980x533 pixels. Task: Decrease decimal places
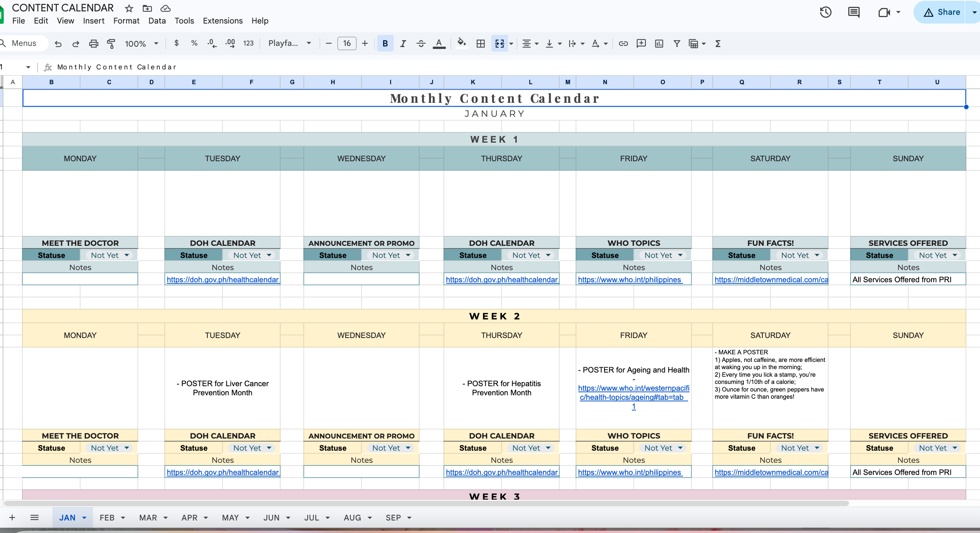[212, 43]
